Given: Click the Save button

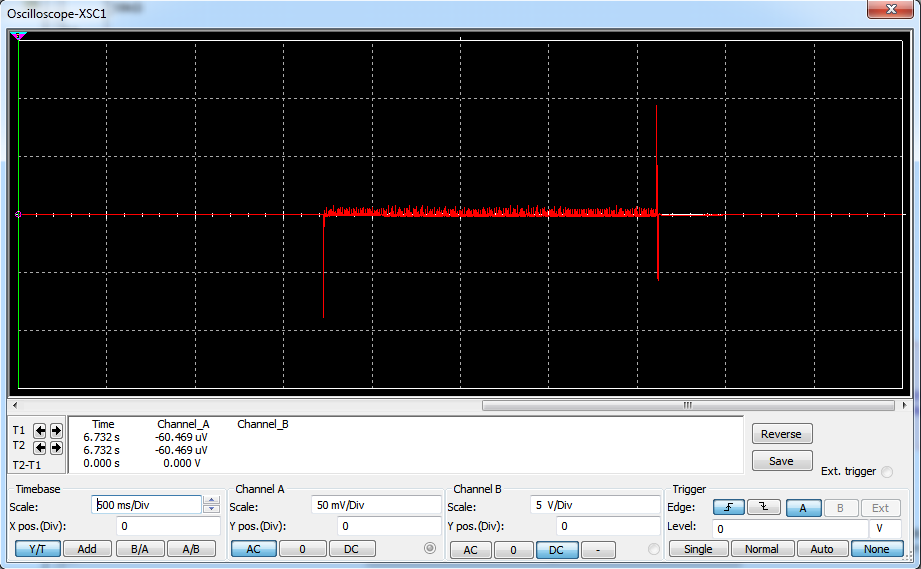Looking at the screenshot, I should coord(781,461).
